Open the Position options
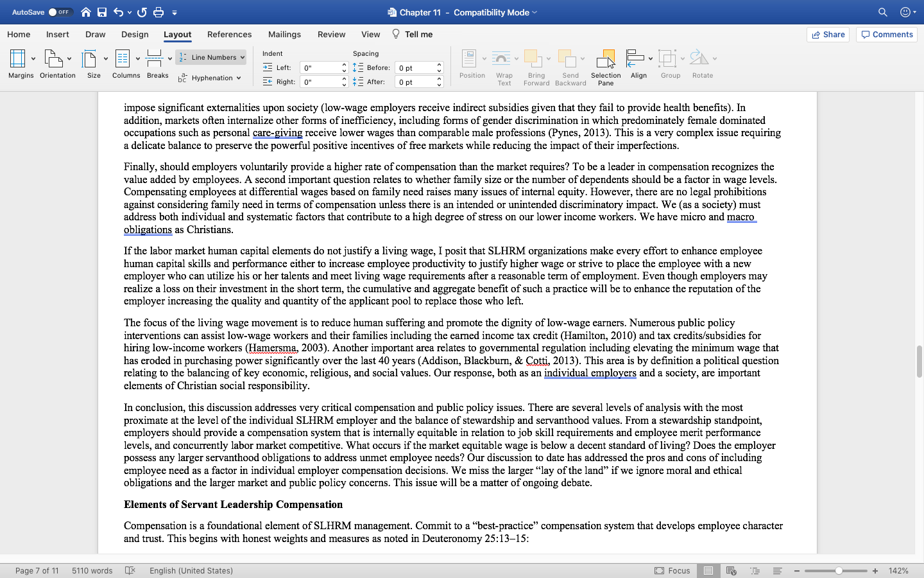 tap(472, 64)
